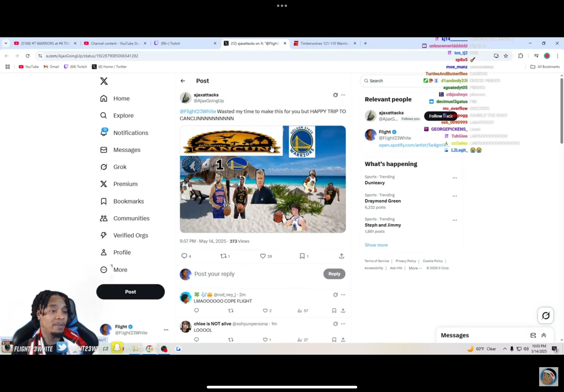Viewport: 564px width, 392px height.
Task: Repost the rod_ney_j reply
Action: [x=231, y=311]
